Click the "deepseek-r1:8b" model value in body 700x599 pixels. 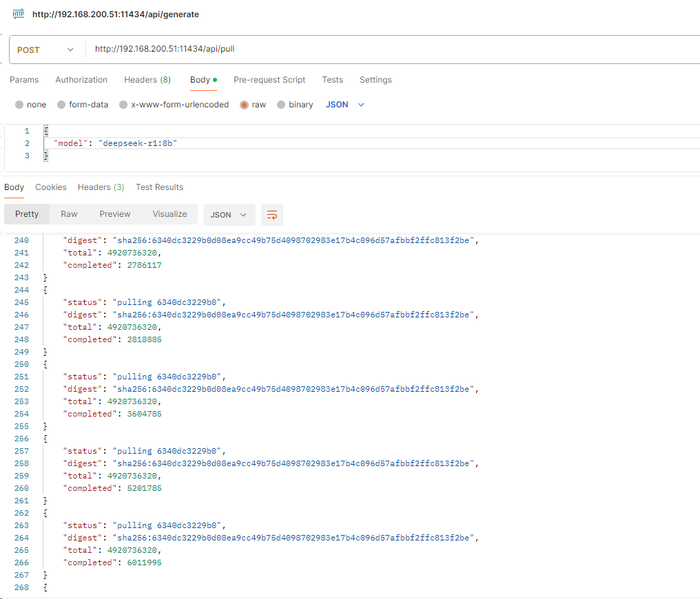point(138,143)
